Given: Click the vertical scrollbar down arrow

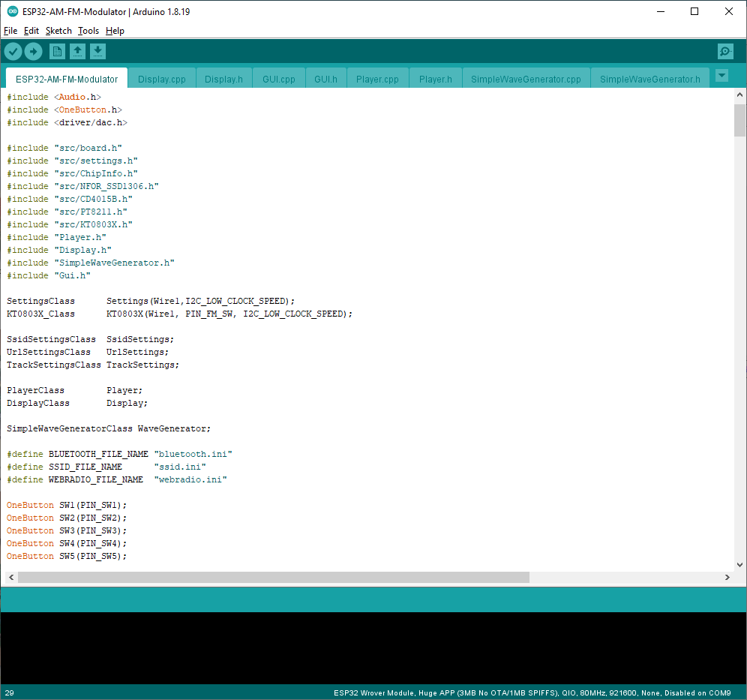Looking at the screenshot, I should tap(739, 565).
